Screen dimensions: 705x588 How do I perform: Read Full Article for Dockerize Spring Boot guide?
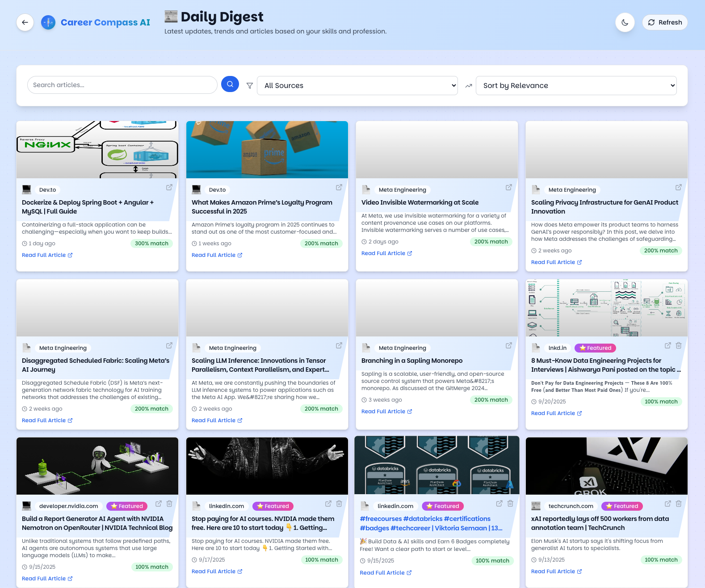[47, 255]
